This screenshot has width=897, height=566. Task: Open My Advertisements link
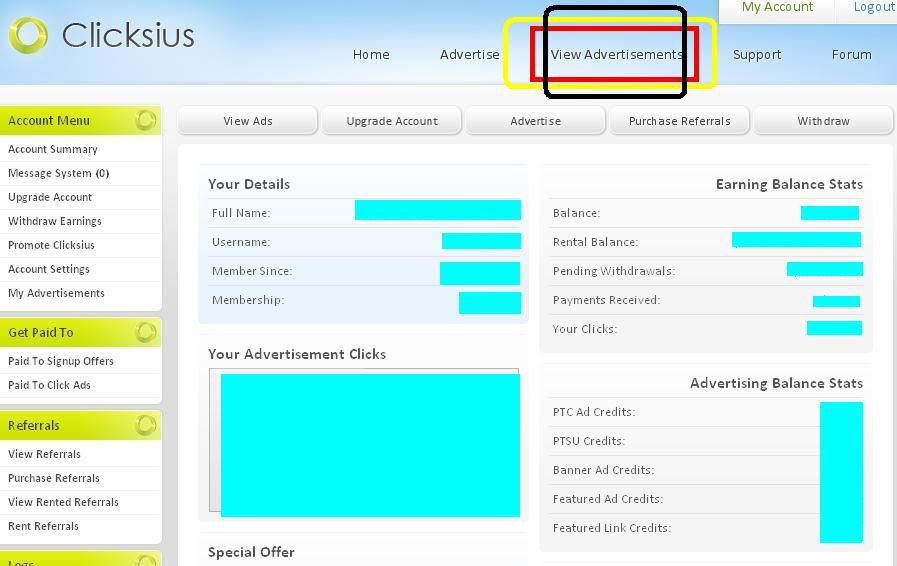click(x=56, y=293)
